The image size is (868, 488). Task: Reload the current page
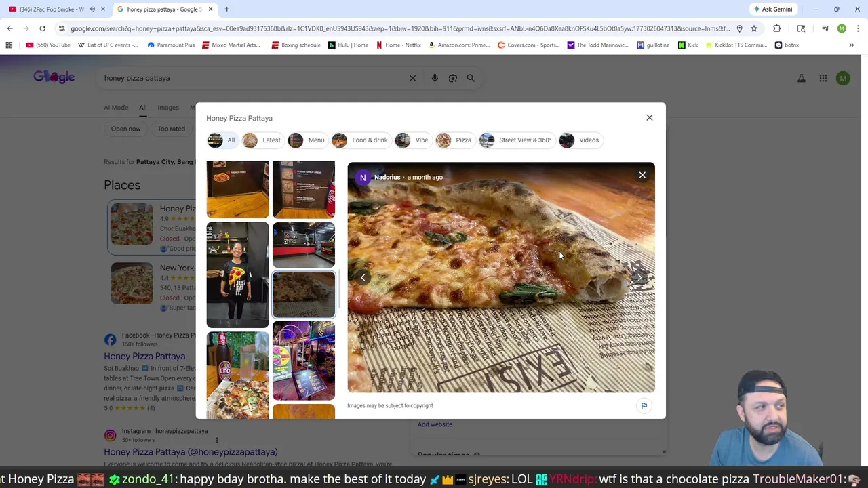click(x=42, y=28)
